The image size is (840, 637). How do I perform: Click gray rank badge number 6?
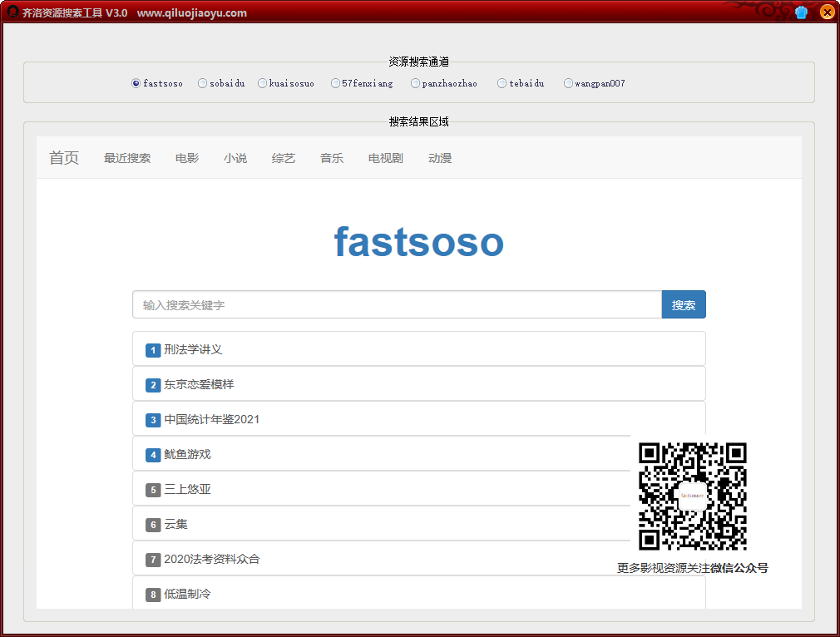153,525
